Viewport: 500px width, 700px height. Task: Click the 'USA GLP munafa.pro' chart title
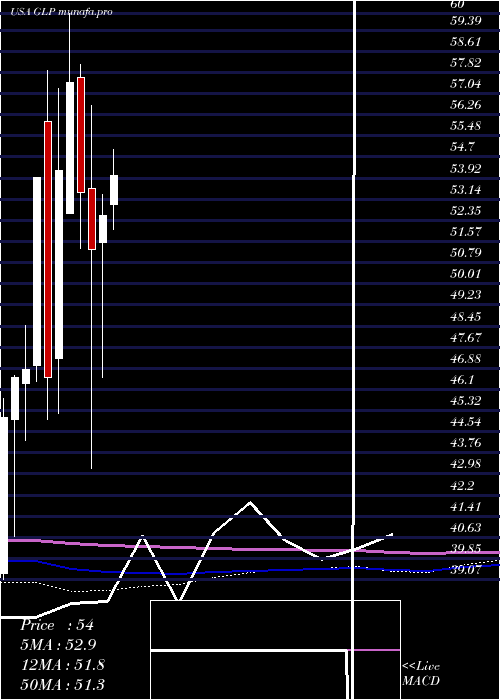(x=62, y=12)
